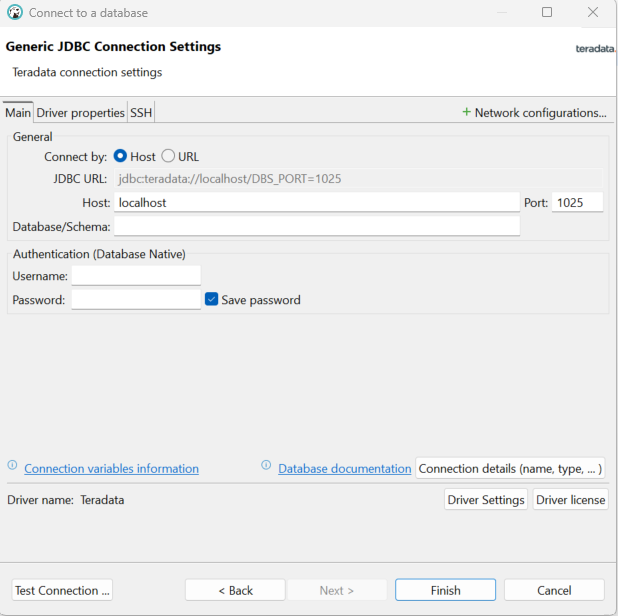Screen dimensions: 618x616
Task: Select the Host radio button
Action: click(x=120, y=156)
